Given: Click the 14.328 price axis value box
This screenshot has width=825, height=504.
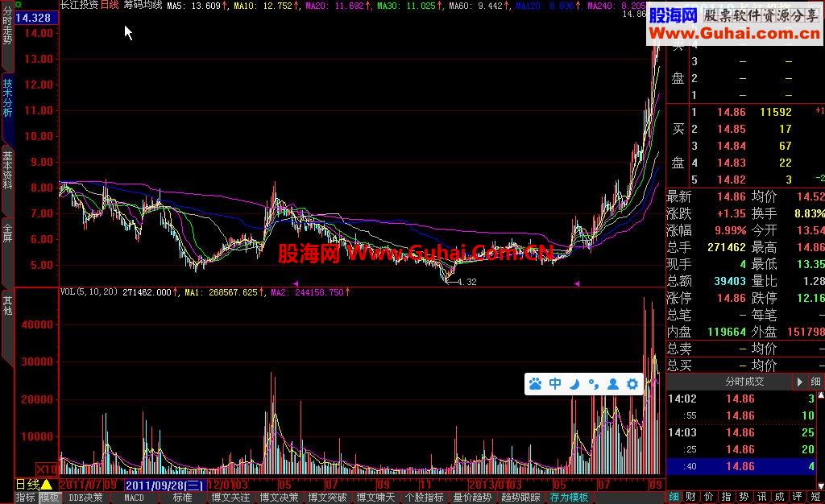Looking at the screenshot, I should (x=35, y=18).
